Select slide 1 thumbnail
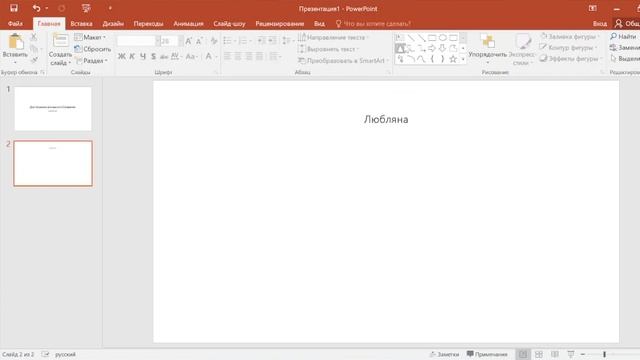This screenshot has width=640, height=360. tap(53, 109)
